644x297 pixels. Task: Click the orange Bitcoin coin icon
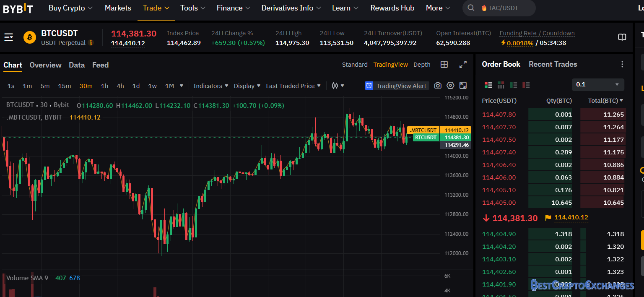click(30, 37)
